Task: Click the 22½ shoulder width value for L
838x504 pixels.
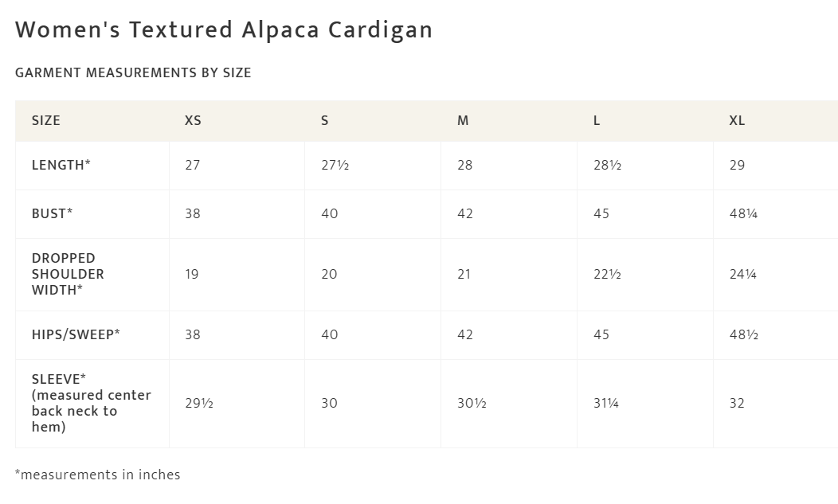Action: coord(607,274)
